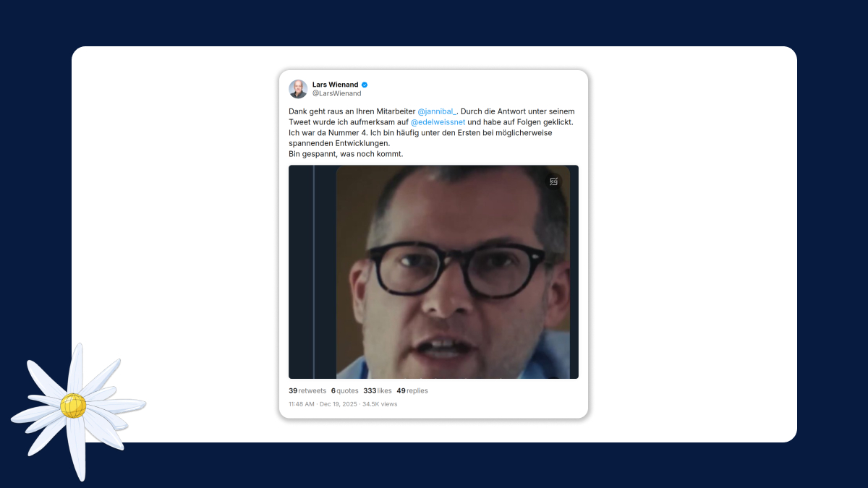Open the @edelweissnet mention link

[x=438, y=122]
